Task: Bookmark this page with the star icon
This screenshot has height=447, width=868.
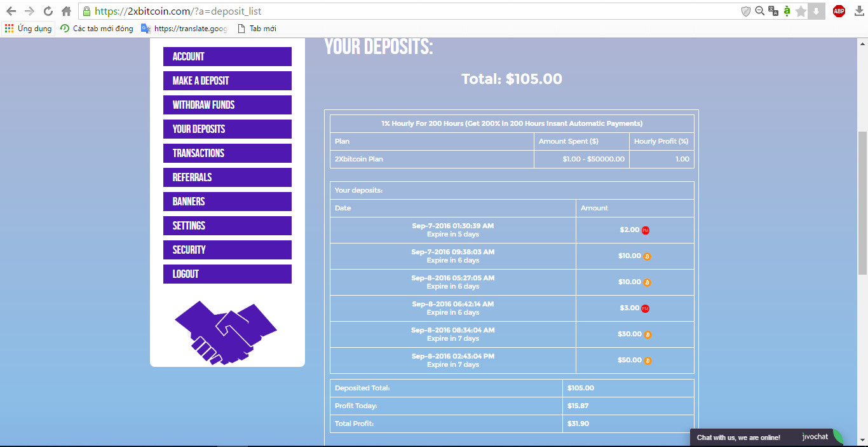Action: 801,11
